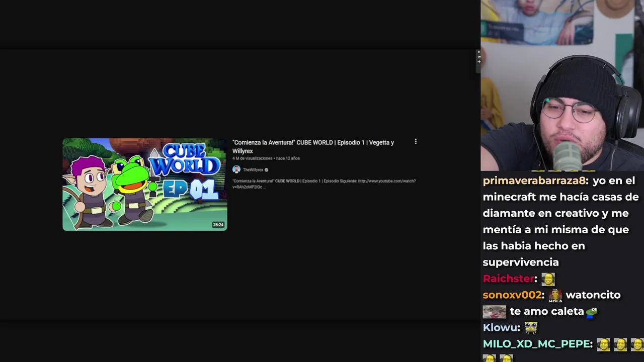Click the 'te amo caleta' chat message
The image size is (644, 362).
pos(546,312)
